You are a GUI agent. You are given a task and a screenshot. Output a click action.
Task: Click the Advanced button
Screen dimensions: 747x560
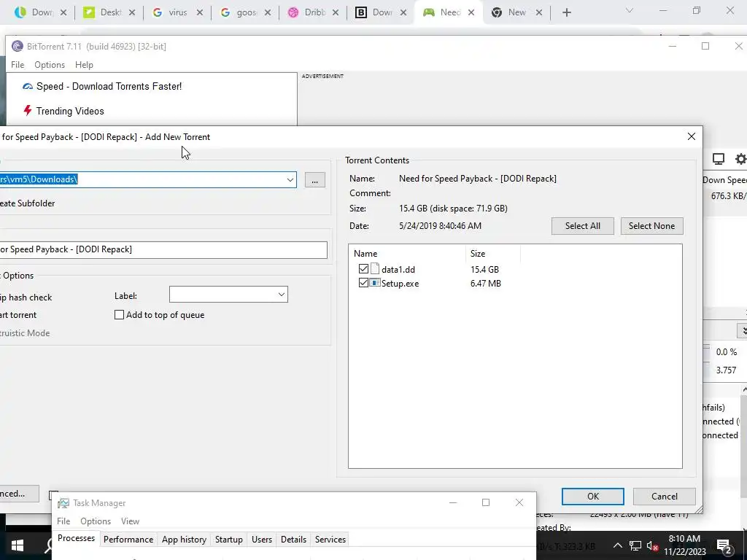18,494
